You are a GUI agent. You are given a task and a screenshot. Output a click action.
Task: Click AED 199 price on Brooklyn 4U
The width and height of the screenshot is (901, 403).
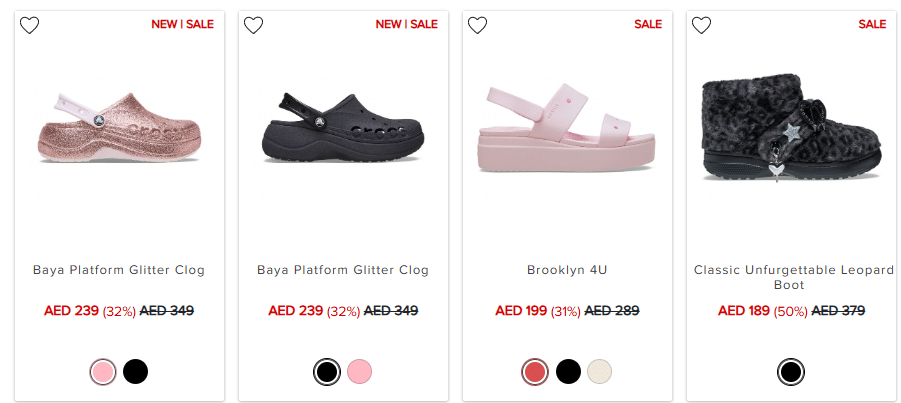[x=522, y=311]
